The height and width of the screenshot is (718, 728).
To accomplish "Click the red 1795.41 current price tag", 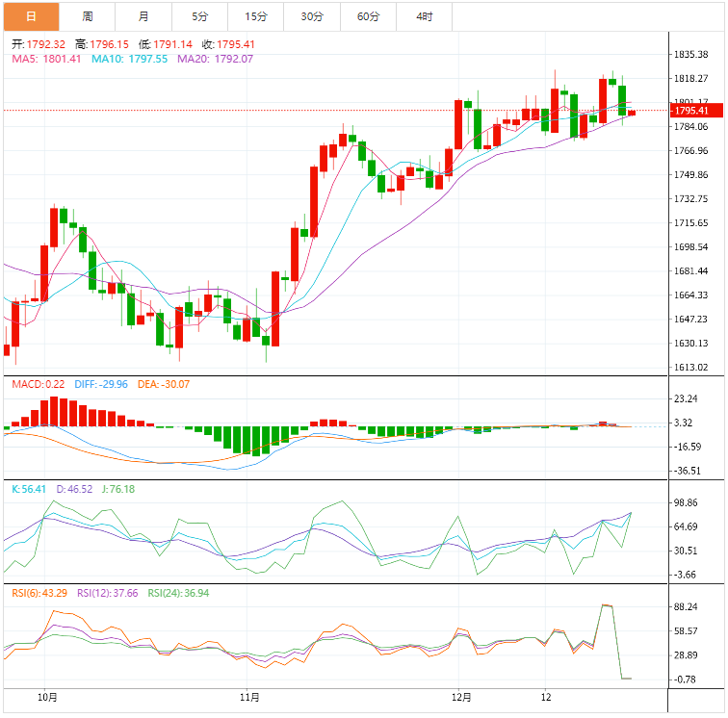I will click(692, 111).
